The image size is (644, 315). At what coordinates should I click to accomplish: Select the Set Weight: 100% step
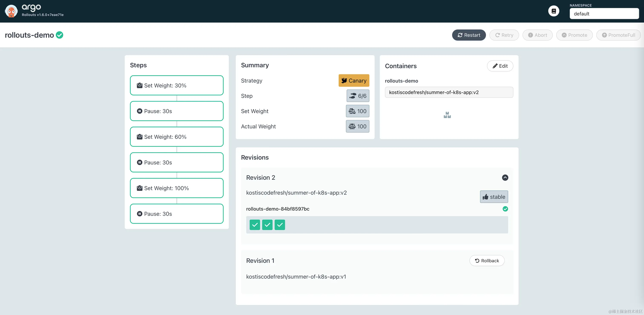click(177, 188)
